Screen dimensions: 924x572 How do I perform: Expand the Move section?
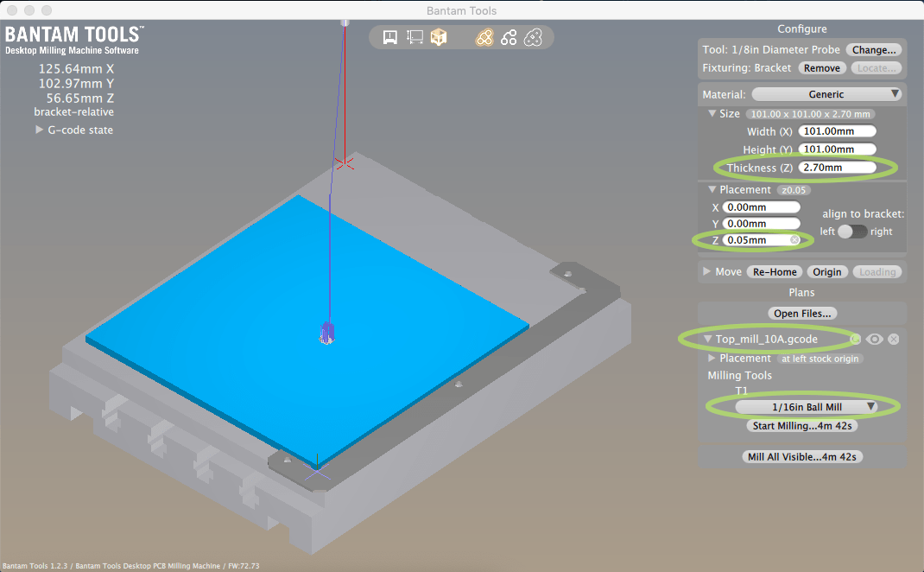point(706,271)
